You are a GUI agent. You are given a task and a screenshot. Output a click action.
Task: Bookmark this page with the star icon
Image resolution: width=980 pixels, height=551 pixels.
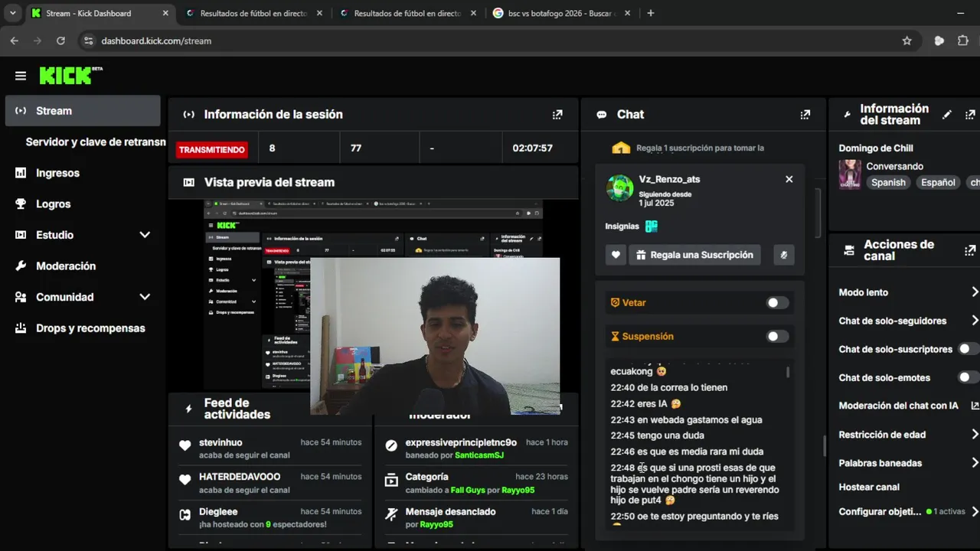click(x=907, y=41)
